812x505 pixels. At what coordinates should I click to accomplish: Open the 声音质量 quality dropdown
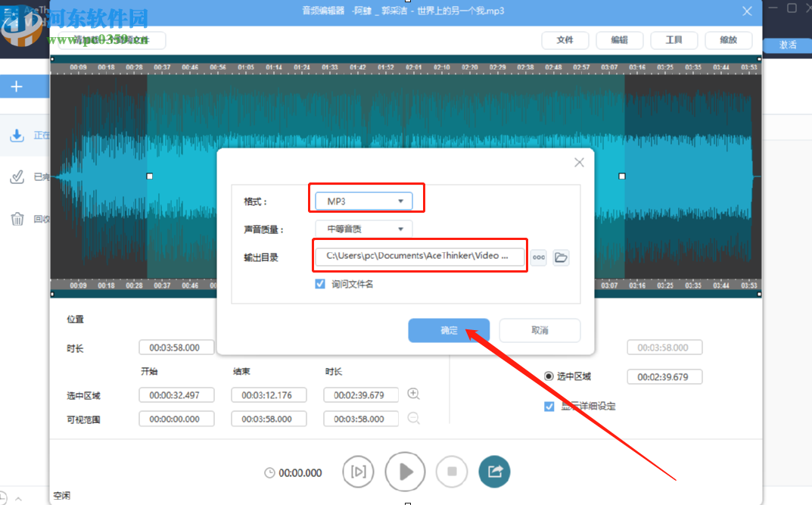[362, 228]
